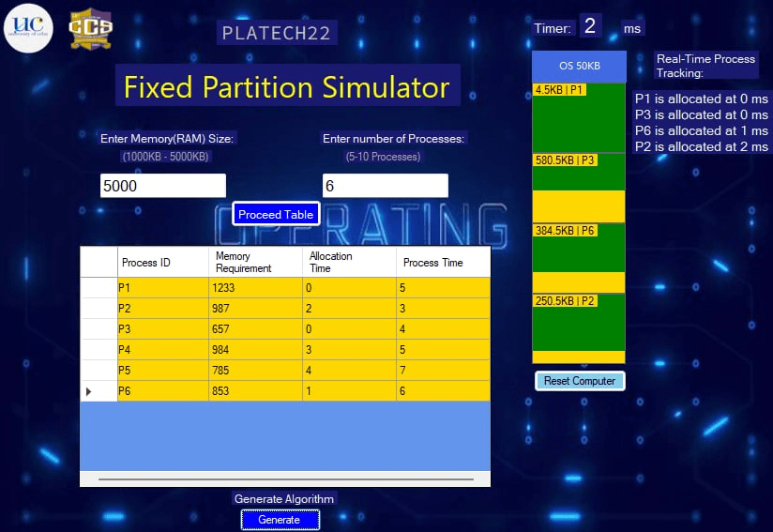Click log entry P1 is allocated at 0 ms
This screenshot has height=532, width=773.
[701, 99]
